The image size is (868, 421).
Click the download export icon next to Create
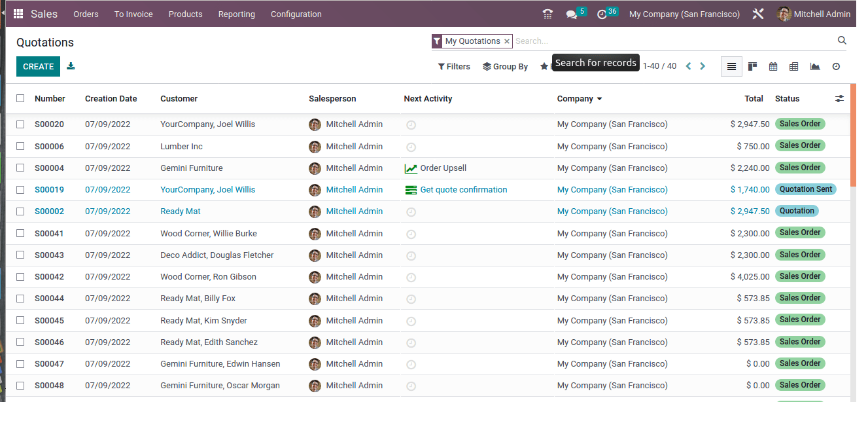tap(71, 66)
